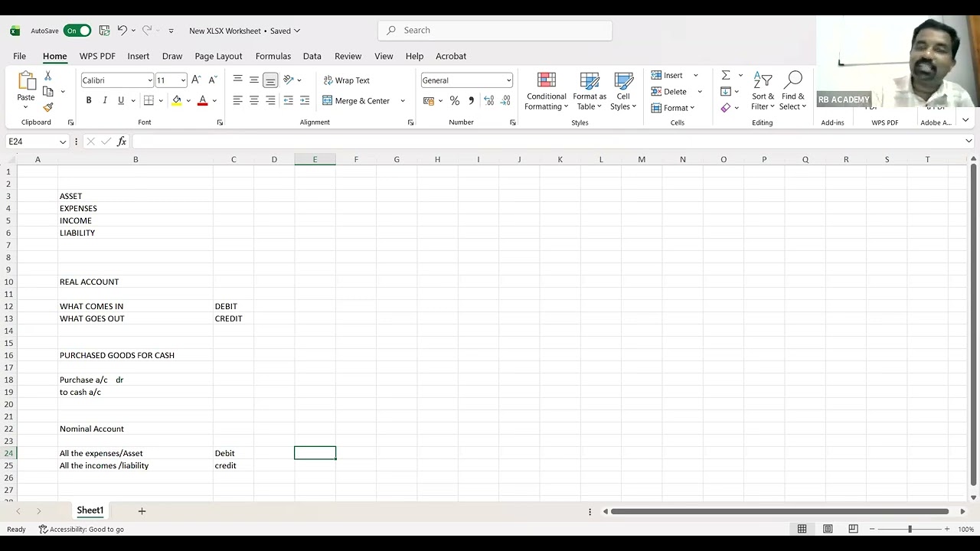Viewport: 980px width, 551px height.
Task: Open the font size 11 dropdown
Action: tap(183, 80)
